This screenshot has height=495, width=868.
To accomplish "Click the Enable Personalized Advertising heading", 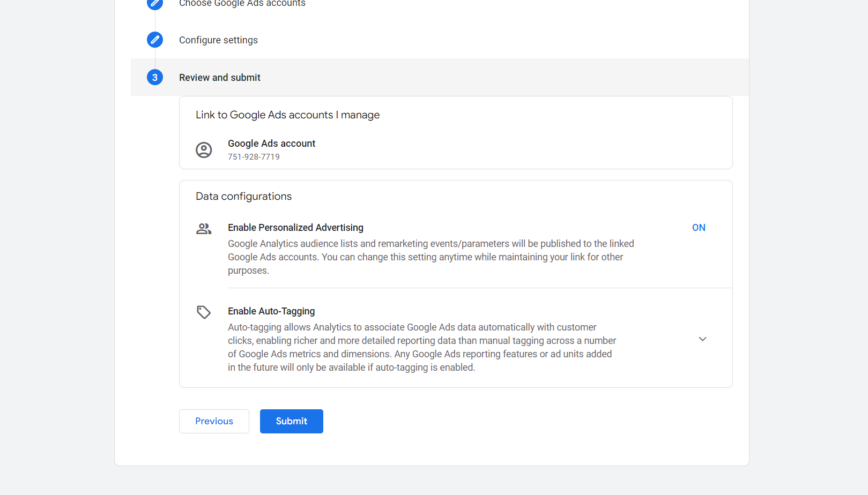I will point(295,228).
